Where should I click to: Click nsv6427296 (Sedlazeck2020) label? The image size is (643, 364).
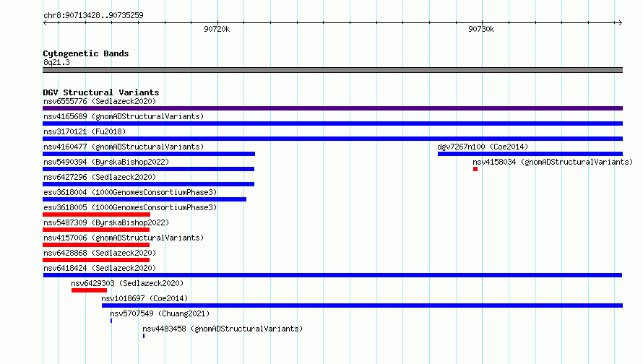coord(100,177)
